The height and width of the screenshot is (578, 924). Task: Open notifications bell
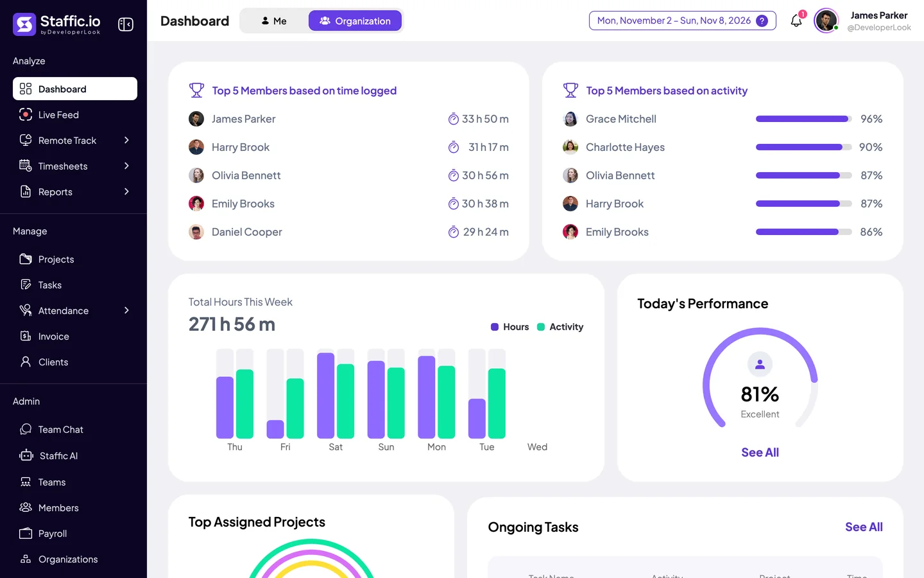(796, 21)
